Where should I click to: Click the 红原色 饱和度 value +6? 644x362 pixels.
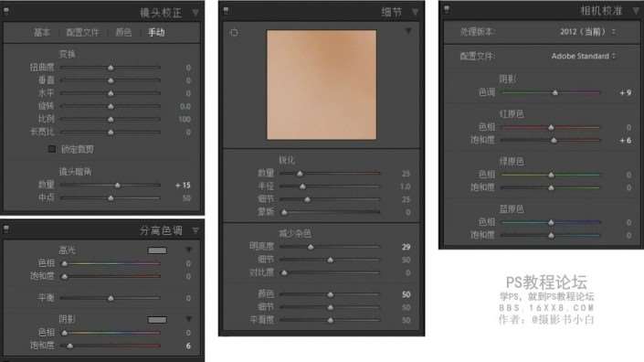625,141
